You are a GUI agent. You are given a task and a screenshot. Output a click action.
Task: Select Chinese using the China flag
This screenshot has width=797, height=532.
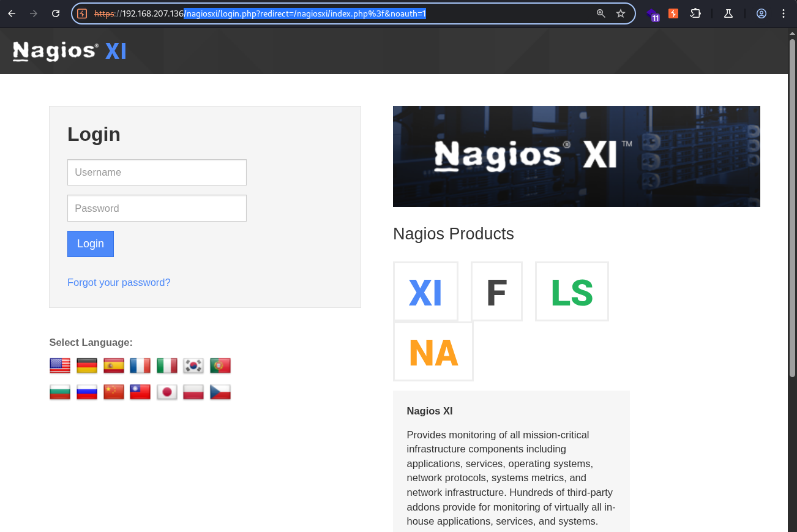click(x=114, y=392)
